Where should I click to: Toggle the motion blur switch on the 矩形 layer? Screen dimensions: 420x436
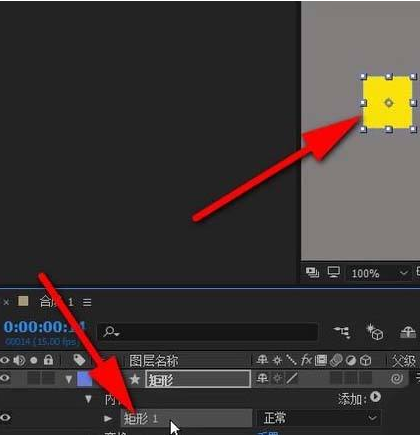click(336, 378)
